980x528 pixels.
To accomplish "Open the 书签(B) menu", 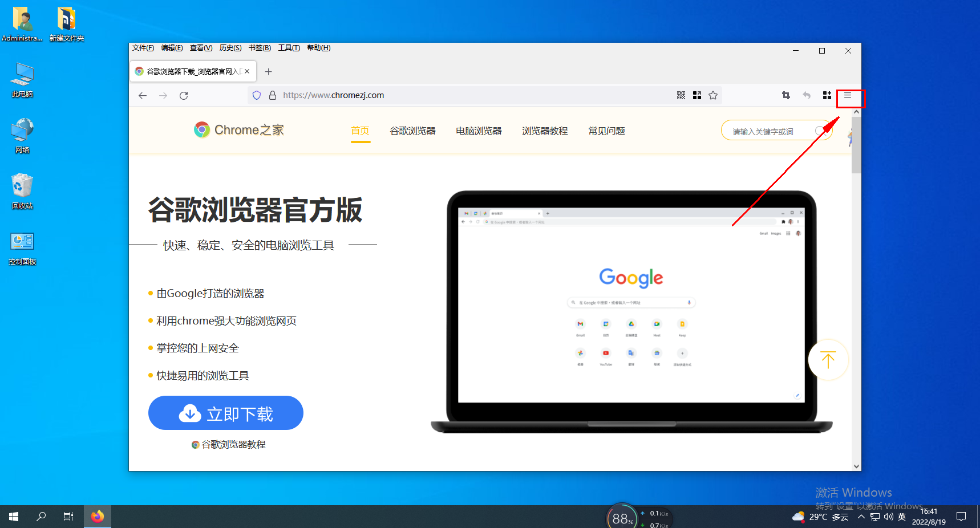I will click(x=260, y=48).
